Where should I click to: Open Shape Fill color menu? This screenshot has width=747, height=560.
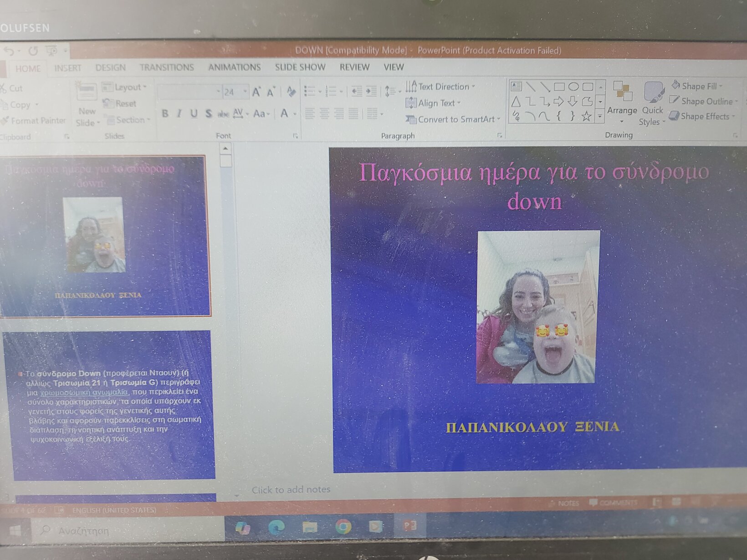click(697, 86)
